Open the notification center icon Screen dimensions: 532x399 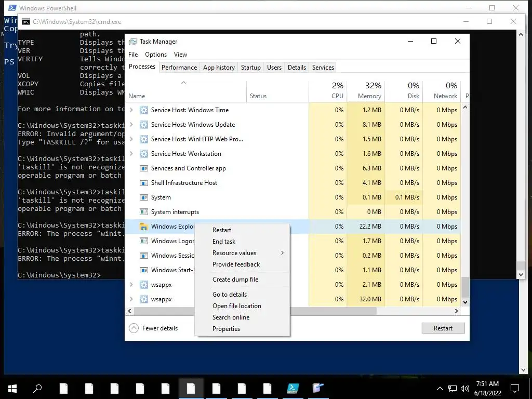pos(515,389)
